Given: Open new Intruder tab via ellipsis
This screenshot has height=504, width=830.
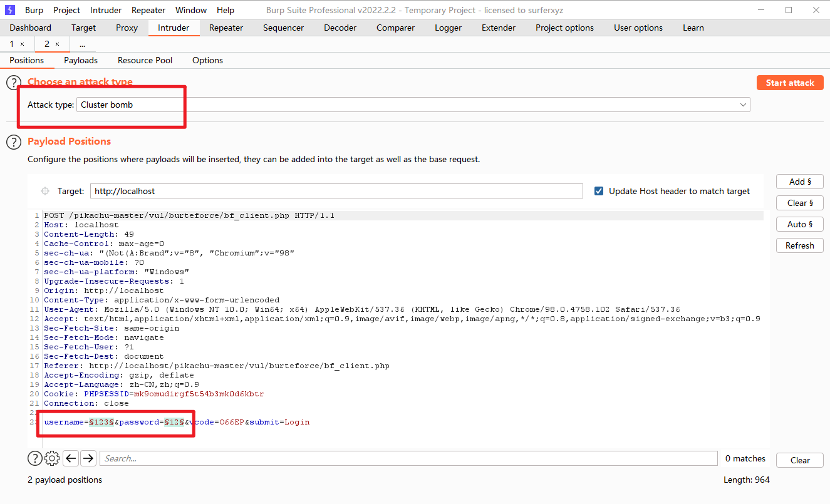Looking at the screenshot, I should click(83, 44).
